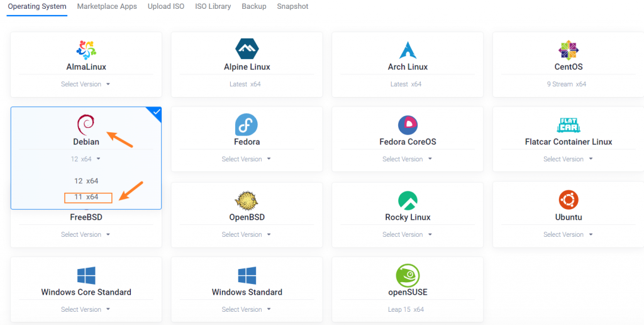Click the FreeBSD card title
644x325 pixels.
(86, 217)
